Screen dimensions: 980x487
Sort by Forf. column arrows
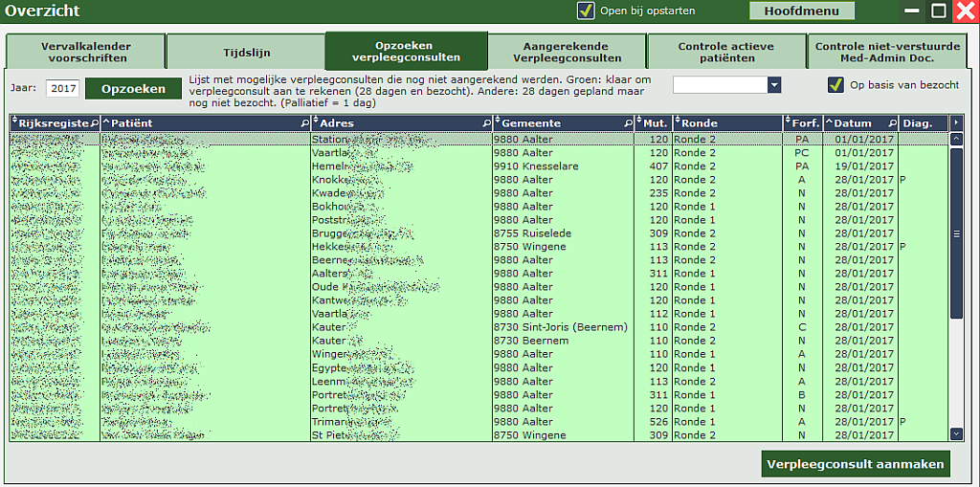tap(789, 122)
